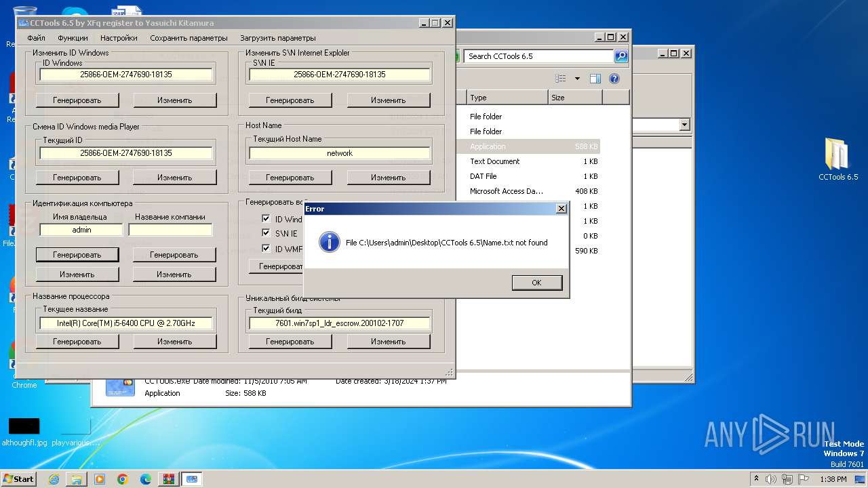Click the Текущий Host Name field
868x488 pixels.
(340, 153)
